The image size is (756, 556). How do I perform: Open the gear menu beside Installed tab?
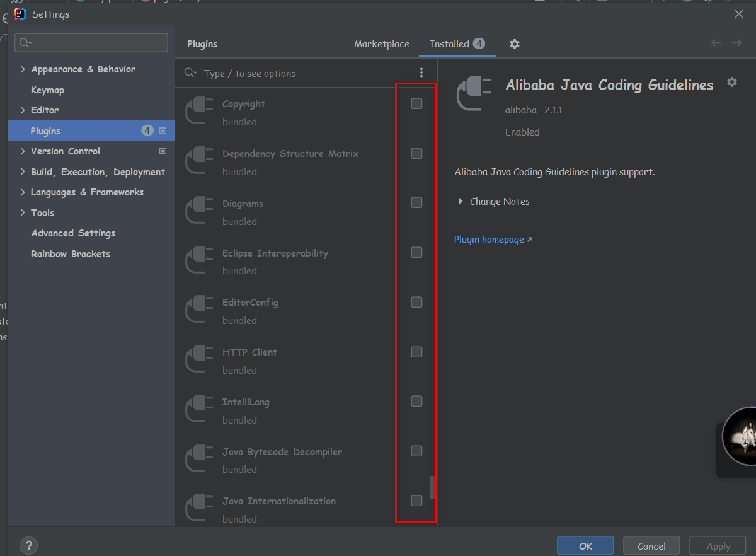point(515,44)
